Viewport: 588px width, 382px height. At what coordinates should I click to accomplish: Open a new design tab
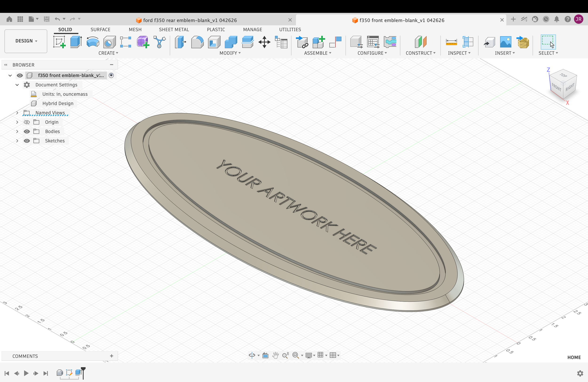[x=513, y=19]
